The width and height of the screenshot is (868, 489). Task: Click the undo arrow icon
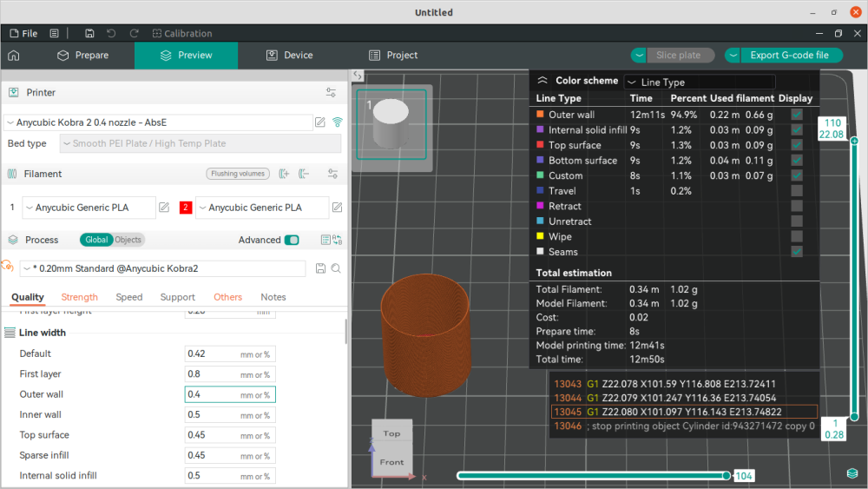click(x=111, y=33)
